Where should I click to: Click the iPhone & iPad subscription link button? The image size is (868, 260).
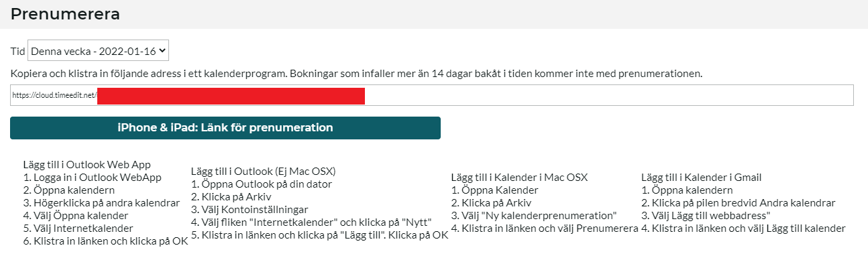(x=225, y=128)
